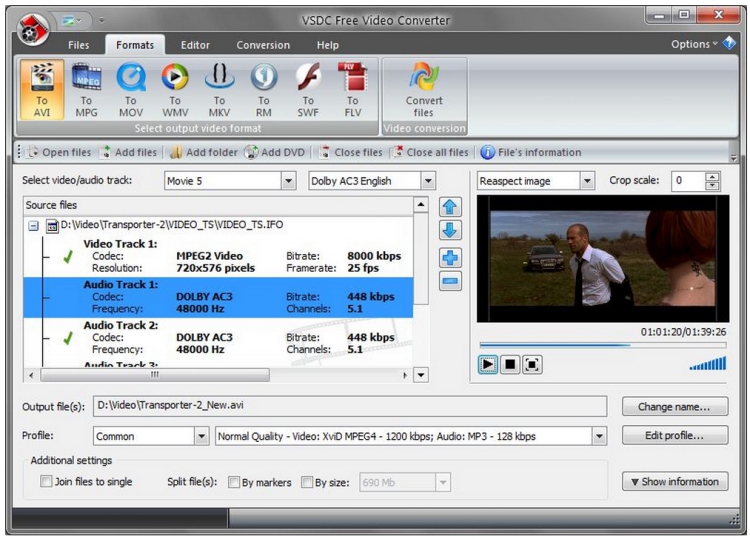Stop the video preview playback
Viewport: 750px width, 539px height.
(x=510, y=365)
